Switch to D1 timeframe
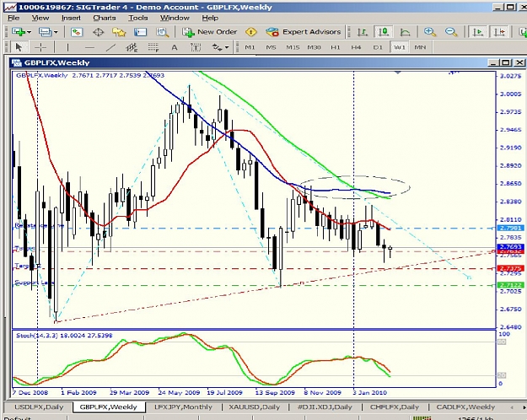Image resolution: width=527 pixels, height=420 pixels. [x=378, y=47]
